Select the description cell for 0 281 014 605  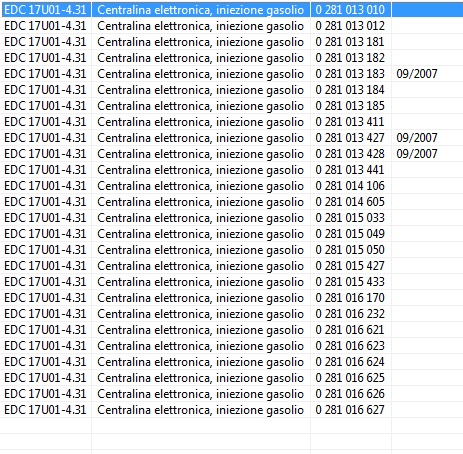201,202
